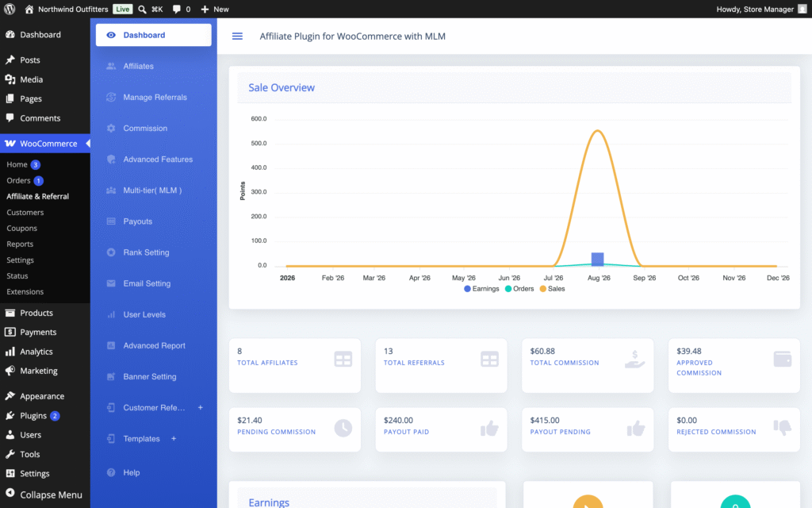This screenshot has width=812, height=508.
Task: Click the WordPress logo in admin bar
Action: (10, 9)
